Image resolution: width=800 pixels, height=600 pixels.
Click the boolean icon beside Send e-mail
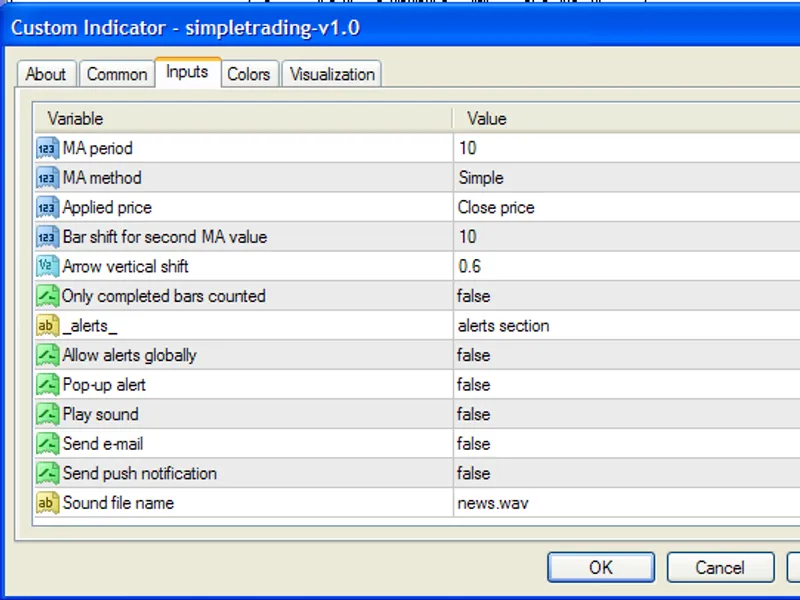tap(47, 444)
